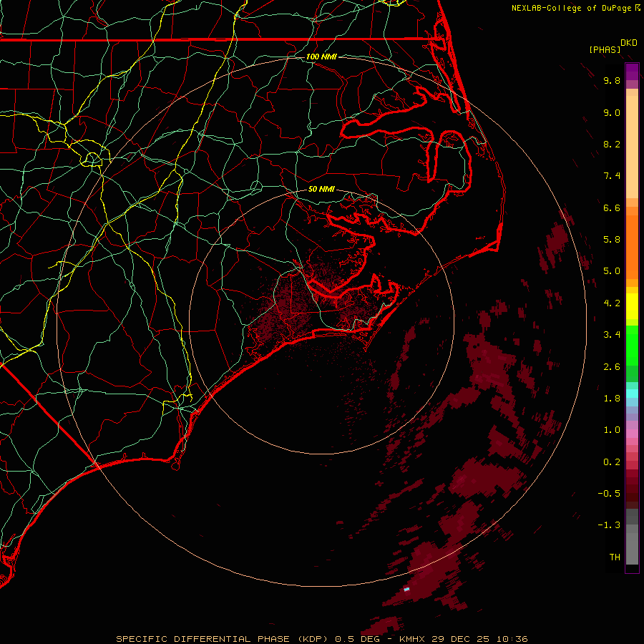Click the 5.0 legend value
Screen dimensions: 644x644
612,271
